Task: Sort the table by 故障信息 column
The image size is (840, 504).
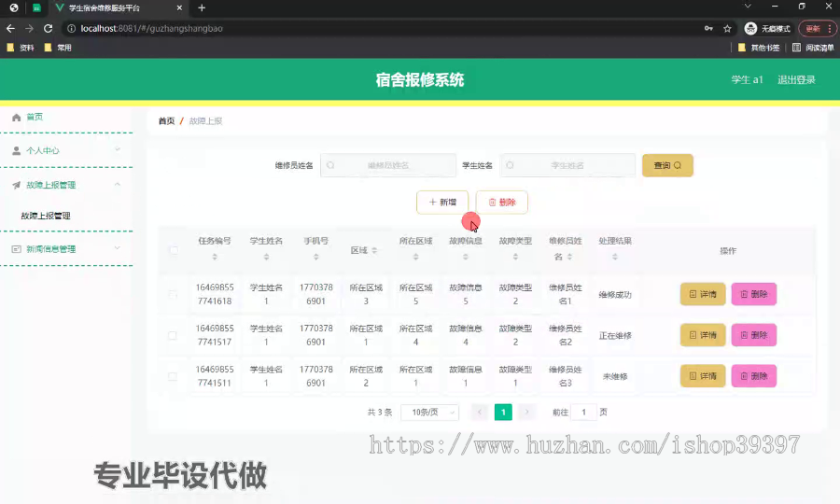Action: point(466,257)
